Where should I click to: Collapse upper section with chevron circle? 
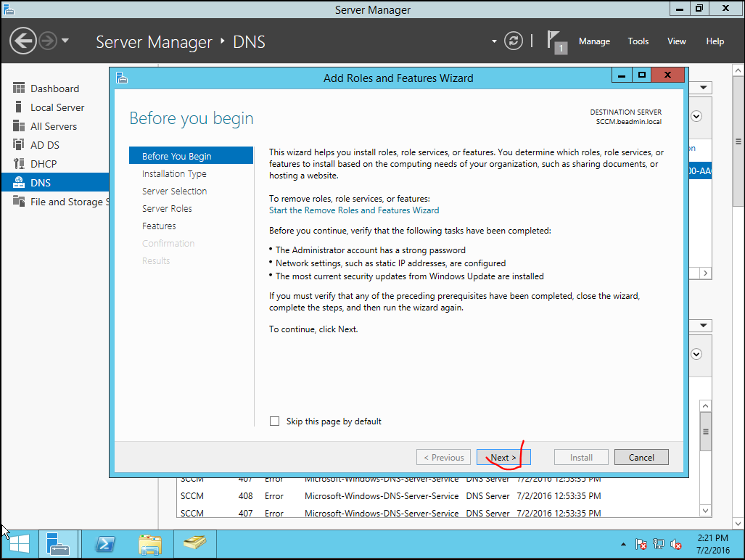pyautogui.click(x=696, y=116)
